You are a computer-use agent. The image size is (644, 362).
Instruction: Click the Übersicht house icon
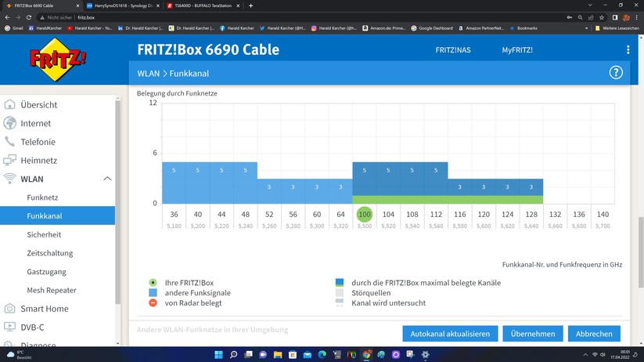[x=9, y=104]
